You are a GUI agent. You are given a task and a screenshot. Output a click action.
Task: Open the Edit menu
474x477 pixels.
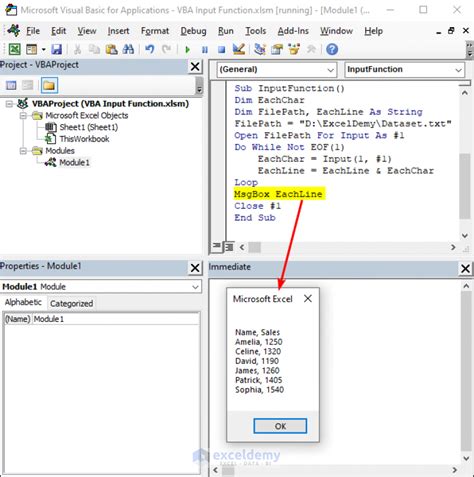(x=58, y=31)
